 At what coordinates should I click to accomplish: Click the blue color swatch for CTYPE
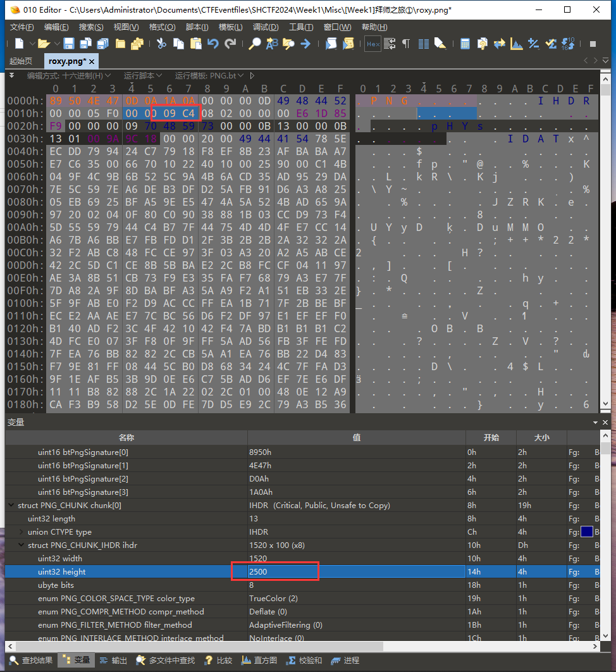point(586,532)
